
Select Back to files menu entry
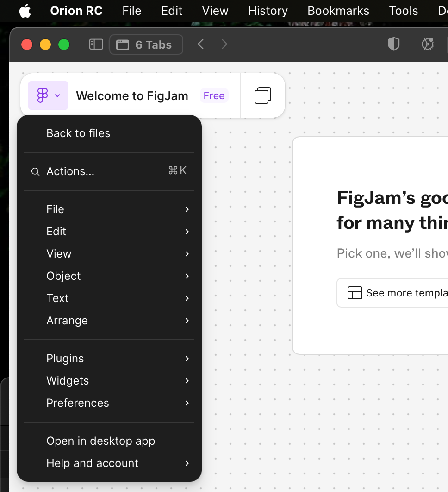pyautogui.click(x=78, y=133)
